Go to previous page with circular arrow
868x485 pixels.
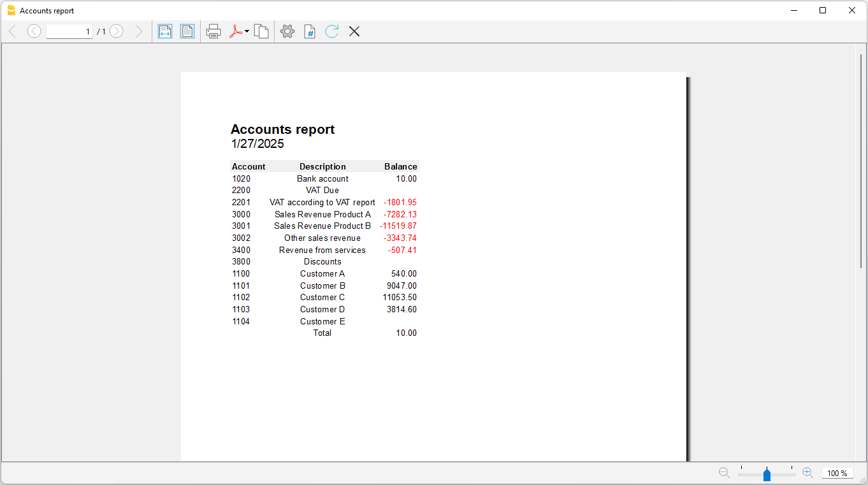tap(34, 31)
